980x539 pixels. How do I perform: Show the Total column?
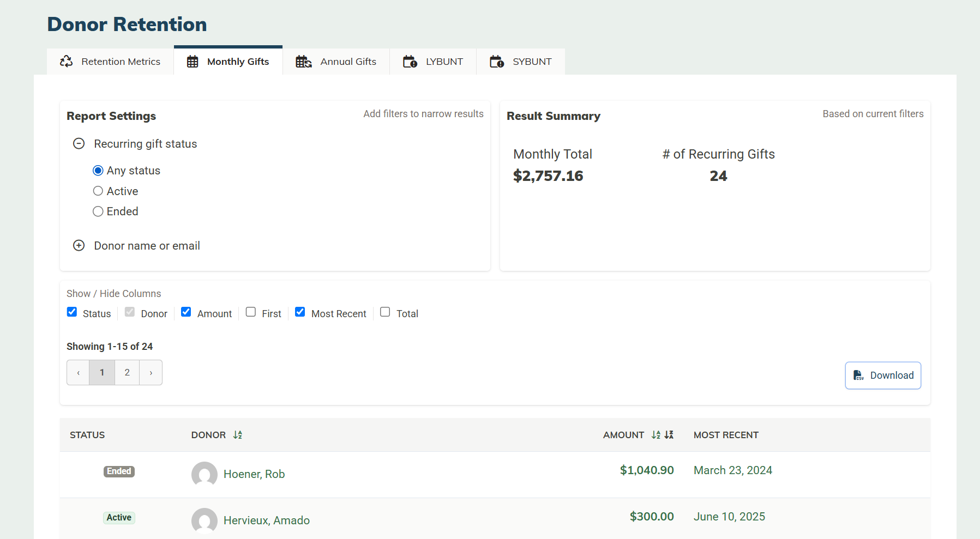[x=385, y=312]
